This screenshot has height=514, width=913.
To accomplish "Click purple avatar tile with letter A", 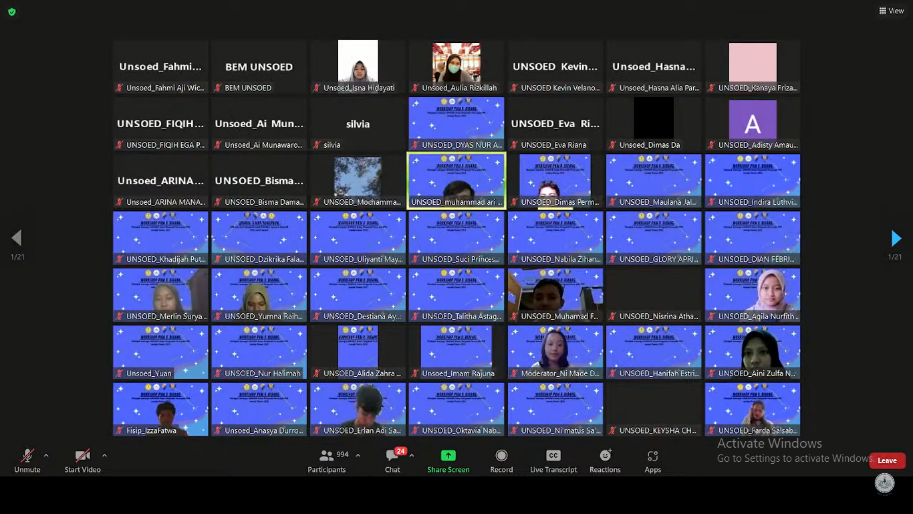I will pos(752,124).
